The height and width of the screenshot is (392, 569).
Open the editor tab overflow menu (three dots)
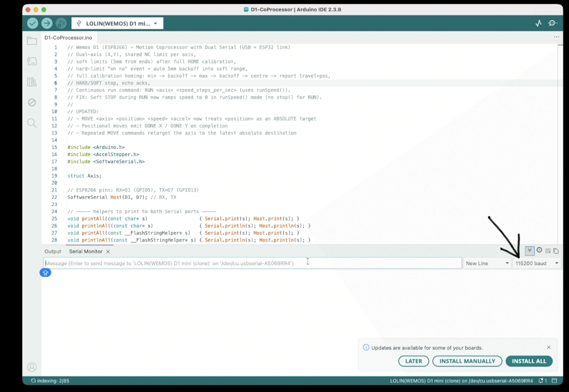click(556, 37)
